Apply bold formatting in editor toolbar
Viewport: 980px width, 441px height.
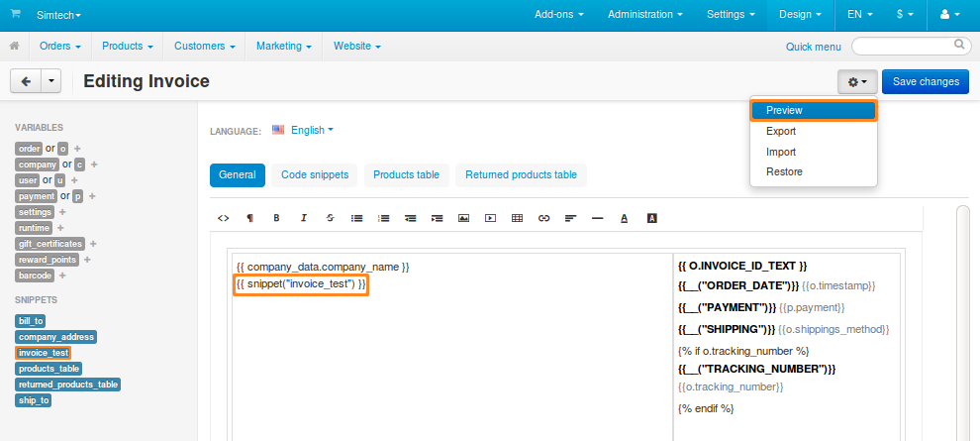(x=276, y=218)
